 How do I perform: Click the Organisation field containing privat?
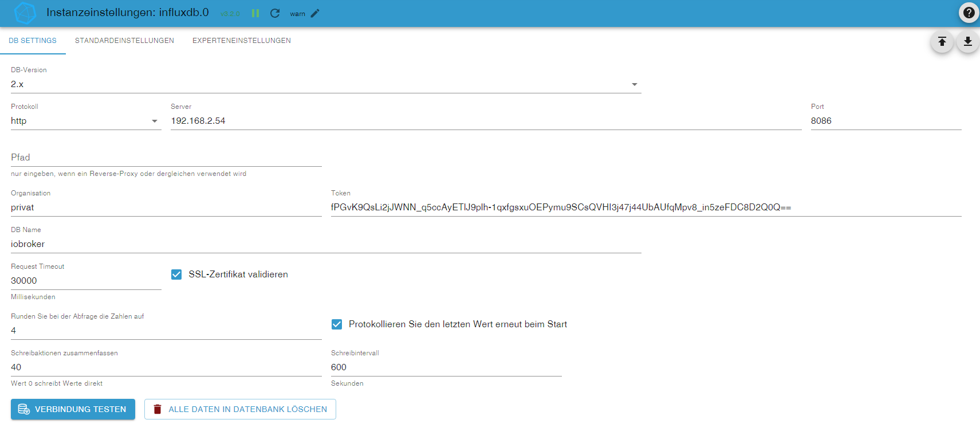[x=166, y=207]
